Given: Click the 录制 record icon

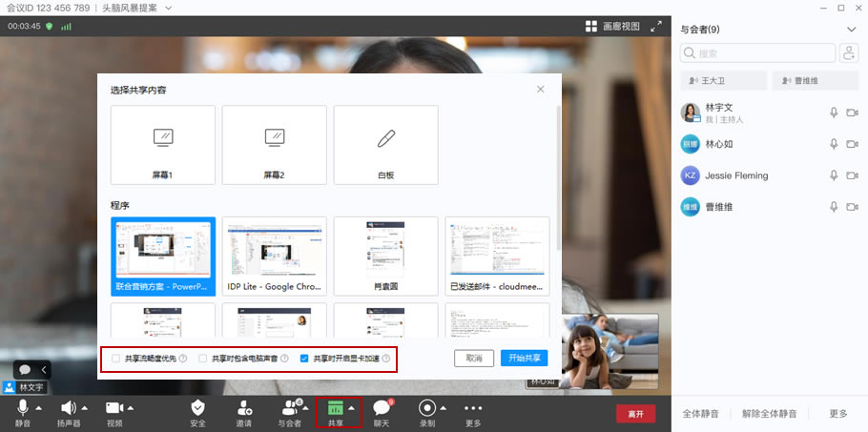Looking at the screenshot, I should tap(427, 407).
